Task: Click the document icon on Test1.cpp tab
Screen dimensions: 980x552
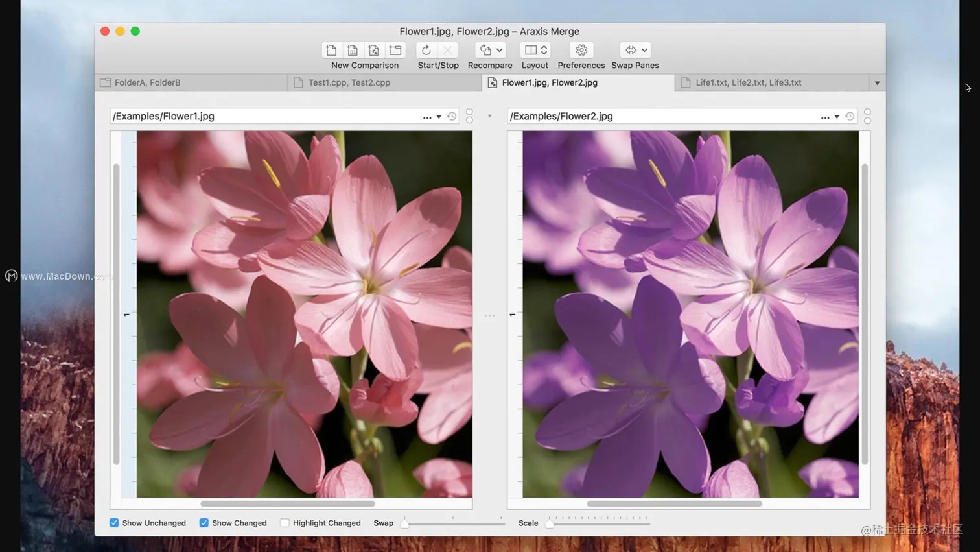Action: coord(298,82)
